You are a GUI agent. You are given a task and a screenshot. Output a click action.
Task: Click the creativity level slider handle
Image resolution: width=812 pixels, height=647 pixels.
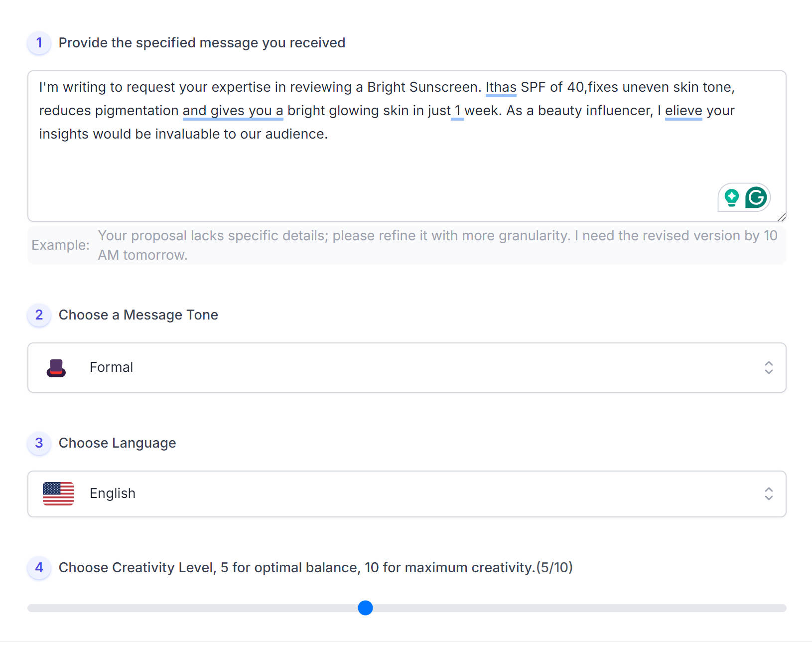coord(365,608)
